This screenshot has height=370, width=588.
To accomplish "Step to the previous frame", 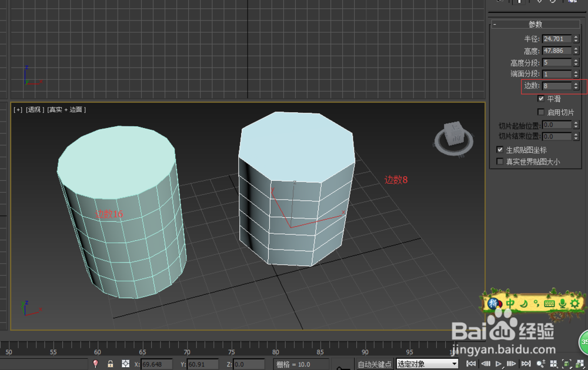I will [486, 364].
